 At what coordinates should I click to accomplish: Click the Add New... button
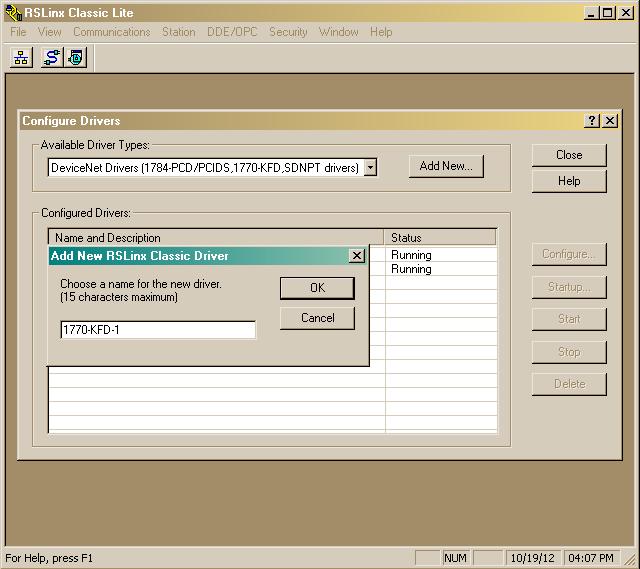446,166
